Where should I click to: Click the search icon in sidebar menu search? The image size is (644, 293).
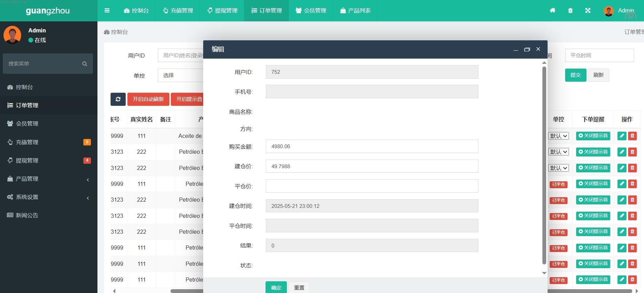[x=85, y=64]
